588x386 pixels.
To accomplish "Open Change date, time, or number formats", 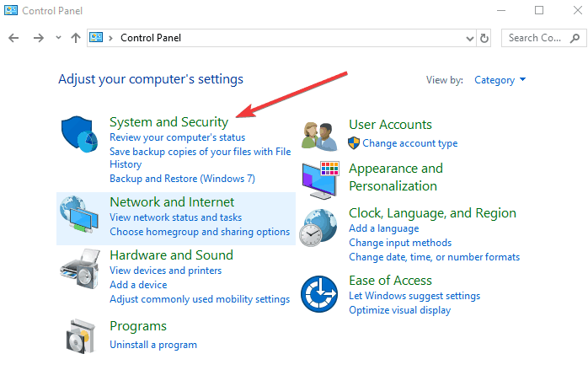I will click(434, 257).
